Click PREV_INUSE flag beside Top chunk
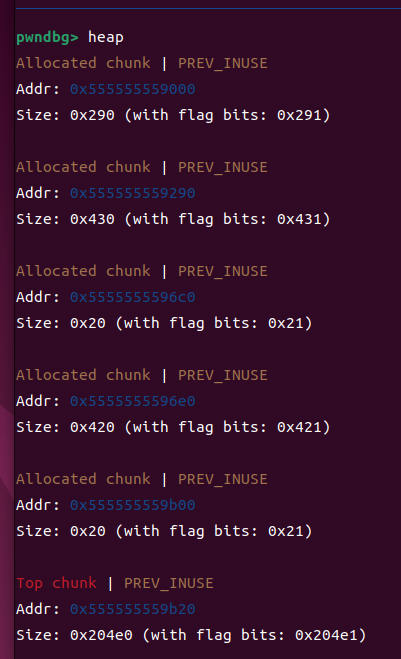 pyautogui.click(x=169, y=583)
